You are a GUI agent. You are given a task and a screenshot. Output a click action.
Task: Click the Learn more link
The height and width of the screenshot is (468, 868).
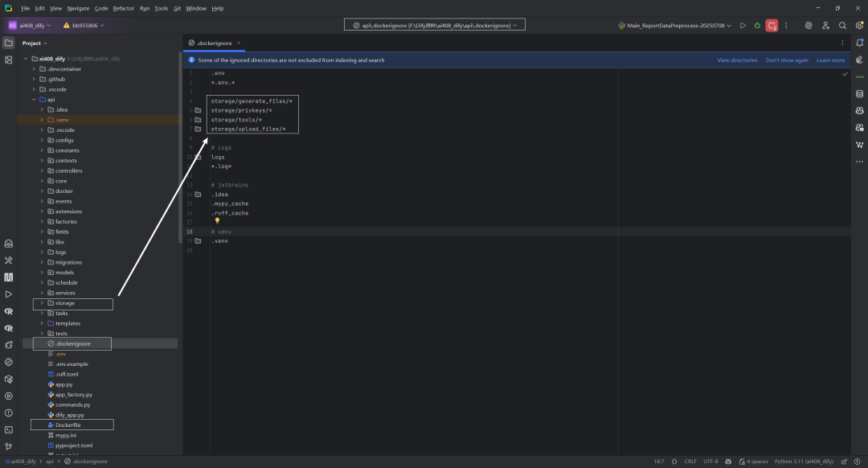(x=830, y=60)
